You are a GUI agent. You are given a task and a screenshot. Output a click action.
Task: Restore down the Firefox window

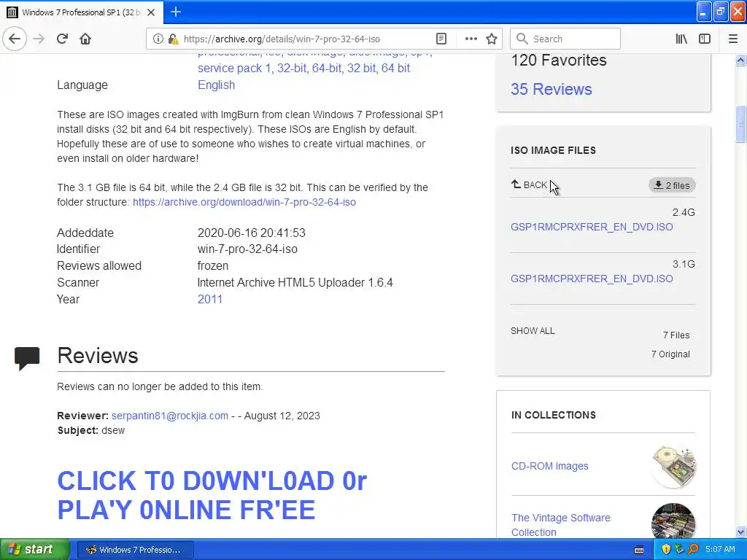[721, 12]
